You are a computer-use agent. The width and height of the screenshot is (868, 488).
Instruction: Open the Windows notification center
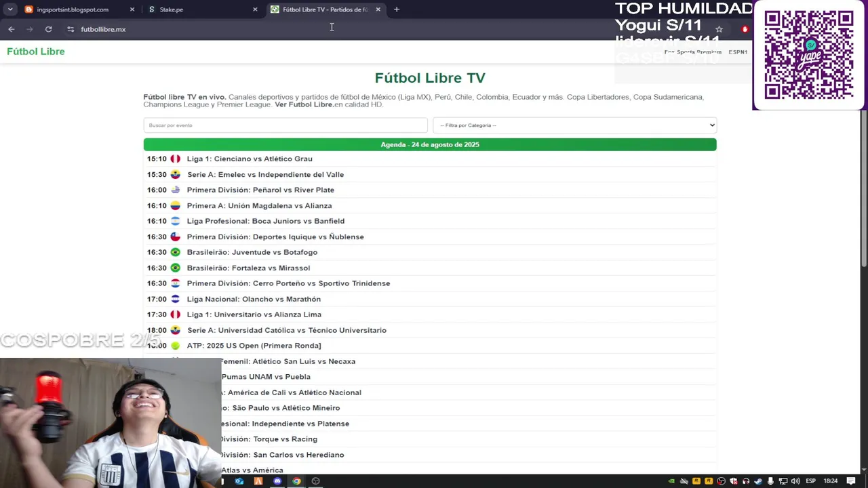click(x=851, y=481)
